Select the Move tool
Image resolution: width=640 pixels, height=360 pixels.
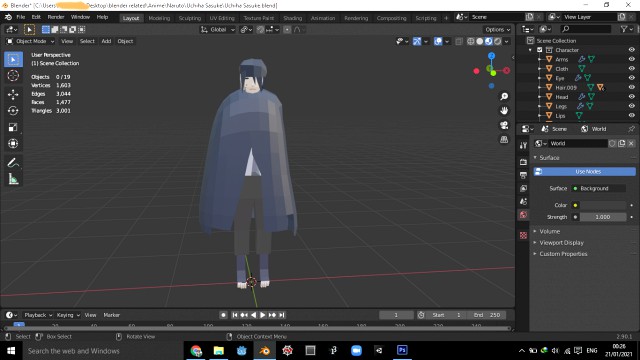(13, 94)
